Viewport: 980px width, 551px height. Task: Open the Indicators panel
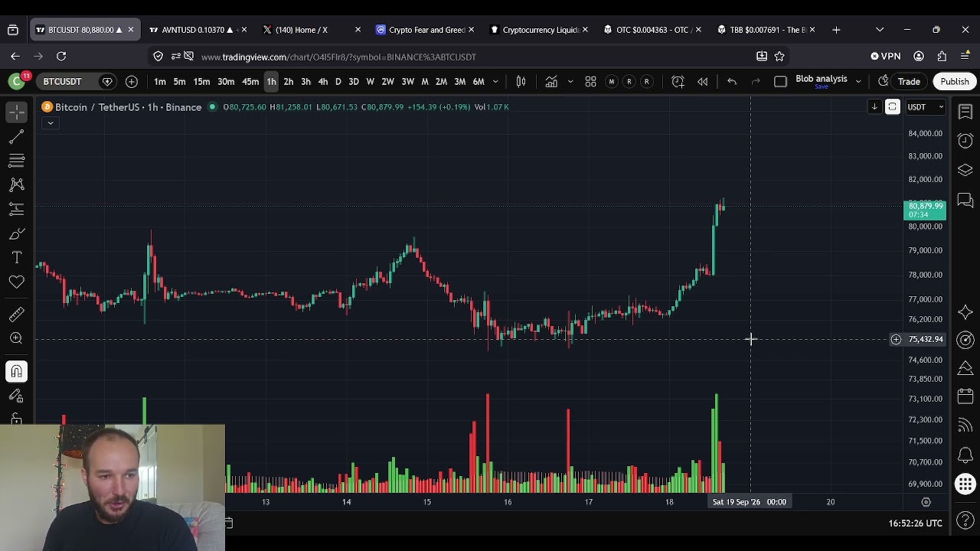(551, 81)
